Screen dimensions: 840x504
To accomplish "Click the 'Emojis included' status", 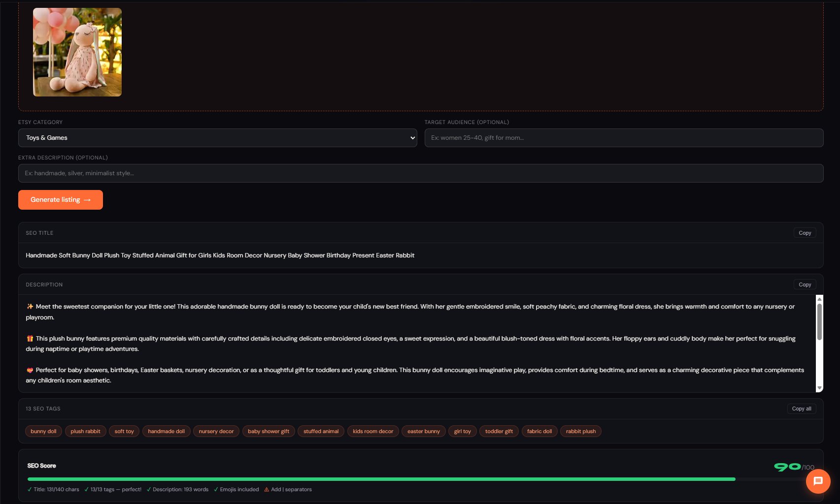I will click(x=236, y=490).
